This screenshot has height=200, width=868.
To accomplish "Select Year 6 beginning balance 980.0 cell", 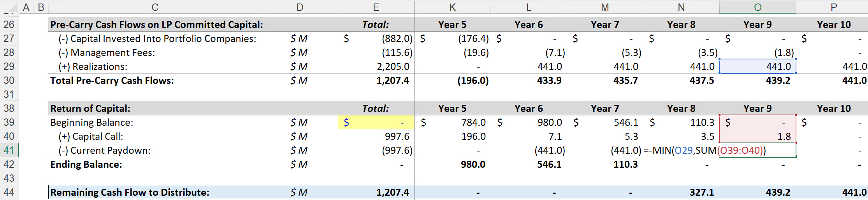I will coord(529,122).
